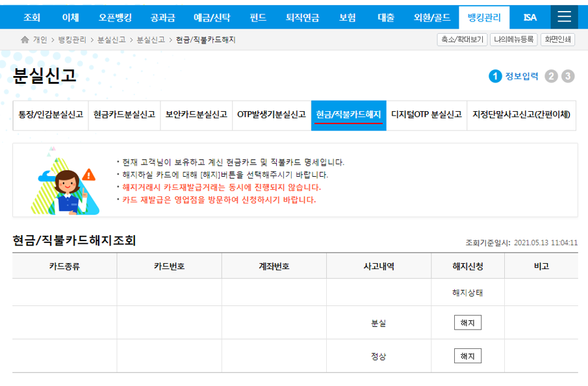This screenshot has height=386, width=588.
Task: Open the 퇴직연금 menu
Action: click(303, 18)
